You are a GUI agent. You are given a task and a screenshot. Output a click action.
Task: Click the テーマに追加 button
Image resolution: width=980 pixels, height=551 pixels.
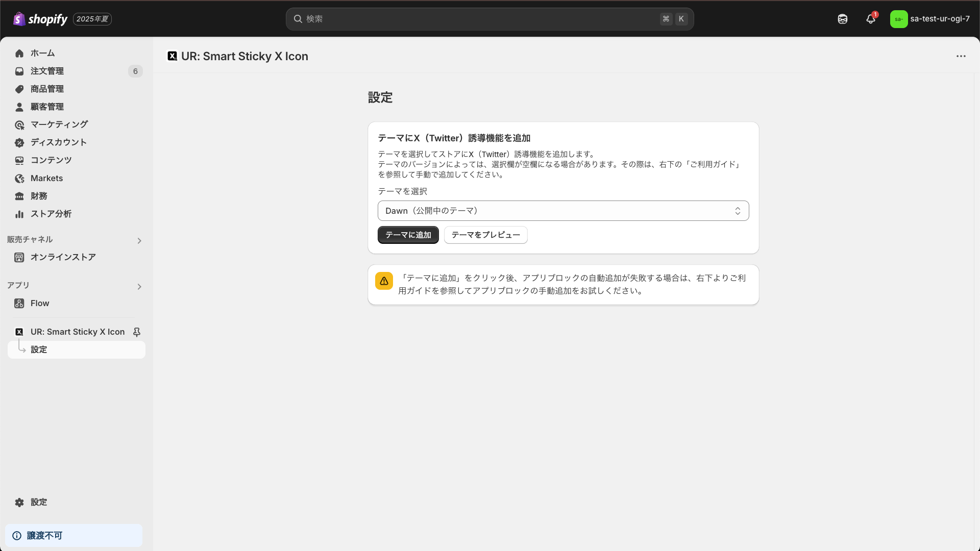pyautogui.click(x=408, y=235)
